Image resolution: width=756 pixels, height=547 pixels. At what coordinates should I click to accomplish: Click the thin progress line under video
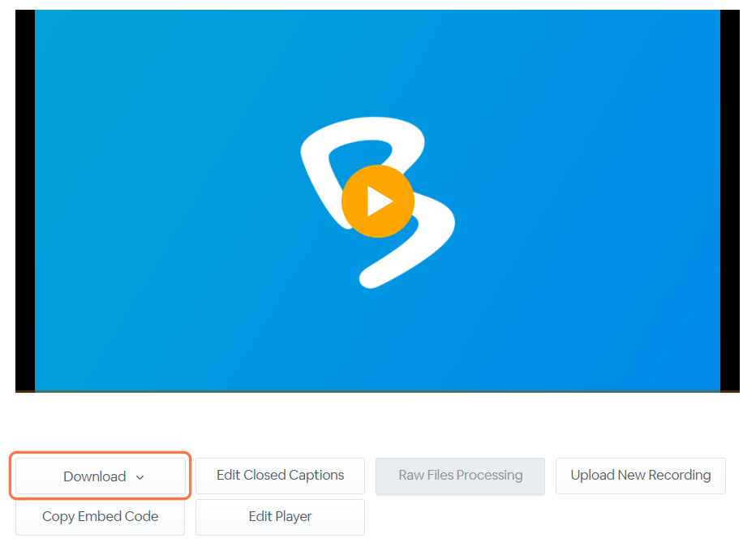(x=377, y=392)
